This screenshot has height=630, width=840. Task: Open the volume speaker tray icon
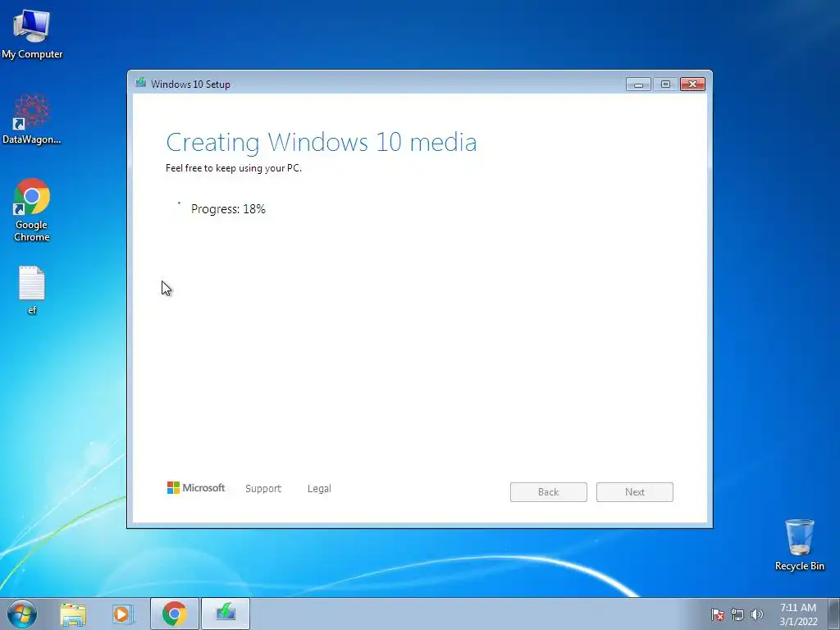[x=757, y=614]
